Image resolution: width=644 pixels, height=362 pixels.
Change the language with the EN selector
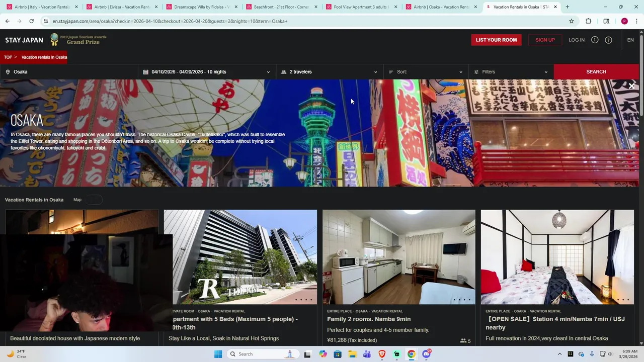[630, 40]
